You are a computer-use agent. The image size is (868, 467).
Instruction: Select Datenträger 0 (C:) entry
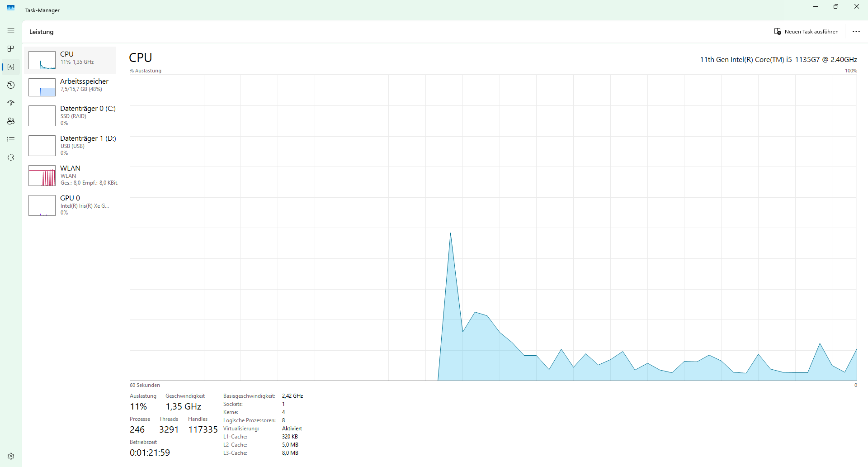click(x=70, y=115)
